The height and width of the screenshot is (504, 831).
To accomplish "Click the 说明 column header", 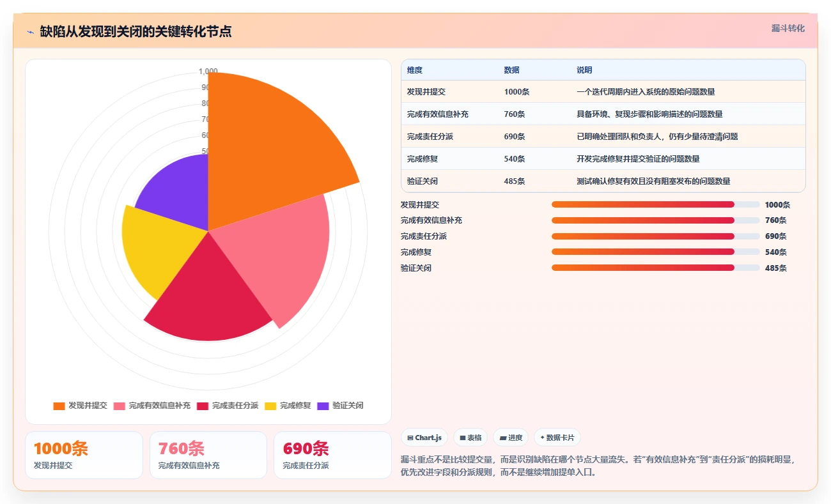I will (584, 70).
